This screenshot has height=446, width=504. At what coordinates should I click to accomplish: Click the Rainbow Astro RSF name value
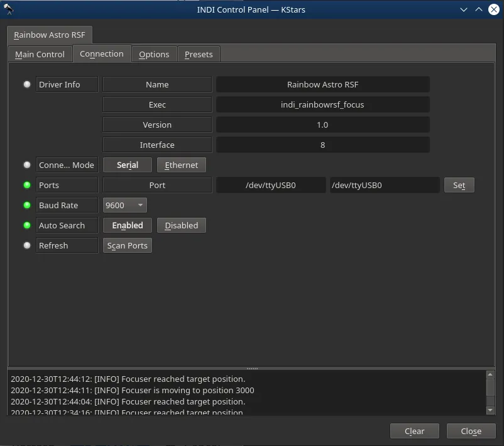tap(323, 84)
